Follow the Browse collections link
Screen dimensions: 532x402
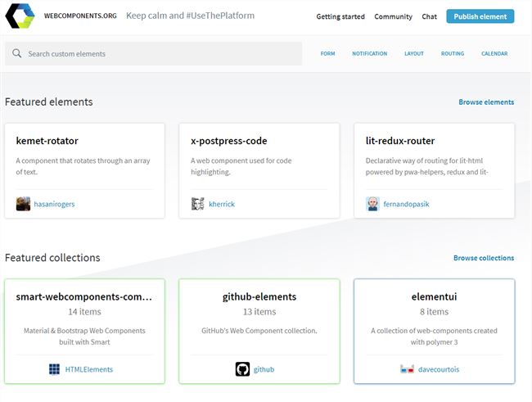[x=484, y=258]
